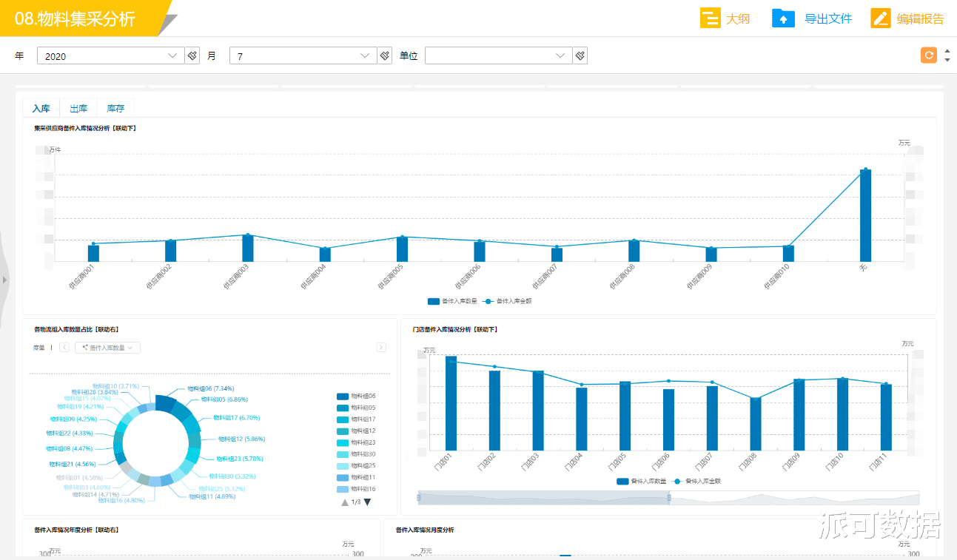
Task: Click the 导出文件 export icon
Action: (x=783, y=18)
